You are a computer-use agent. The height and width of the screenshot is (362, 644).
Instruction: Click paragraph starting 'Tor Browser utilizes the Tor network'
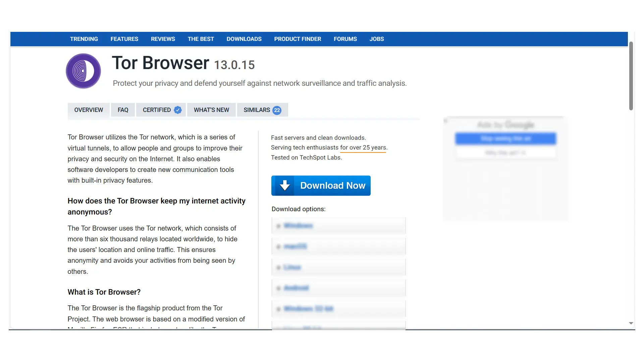tap(155, 159)
